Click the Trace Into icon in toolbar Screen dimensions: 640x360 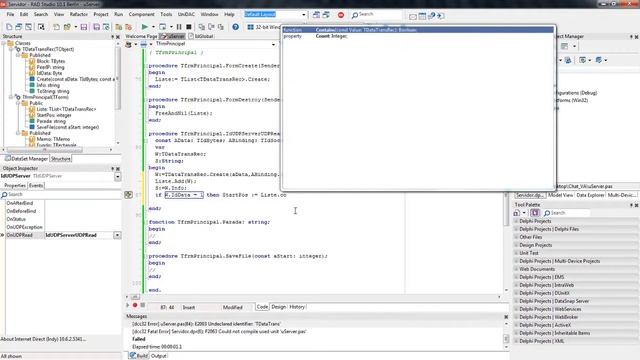click(x=202, y=27)
